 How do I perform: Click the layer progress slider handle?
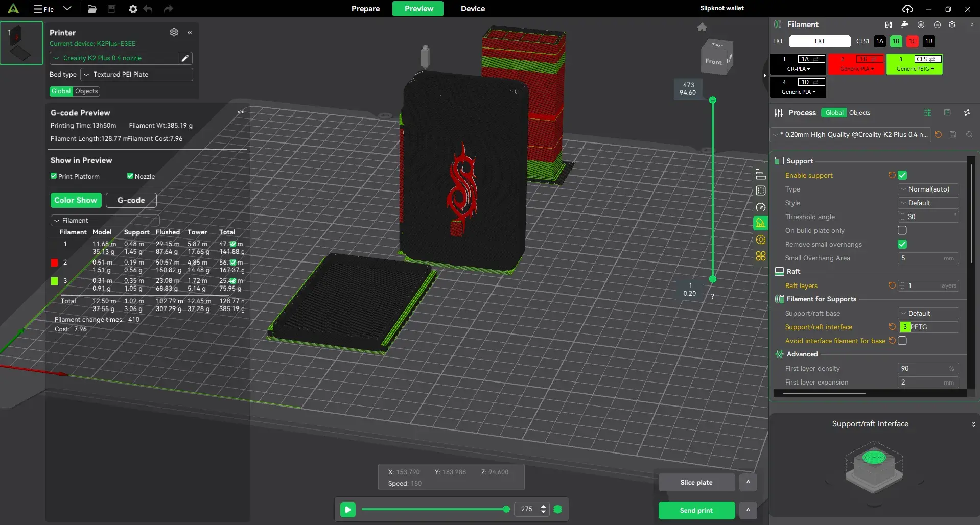506,509
